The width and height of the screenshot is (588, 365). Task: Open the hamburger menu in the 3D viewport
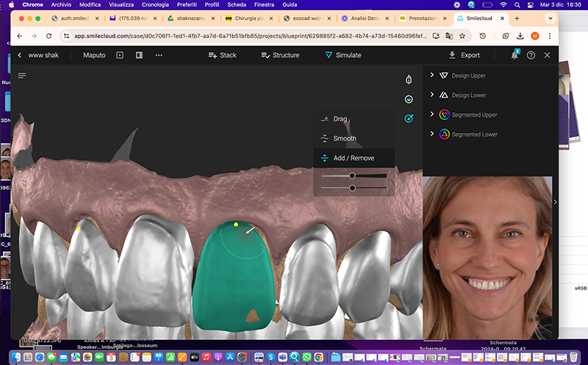click(22, 76)
